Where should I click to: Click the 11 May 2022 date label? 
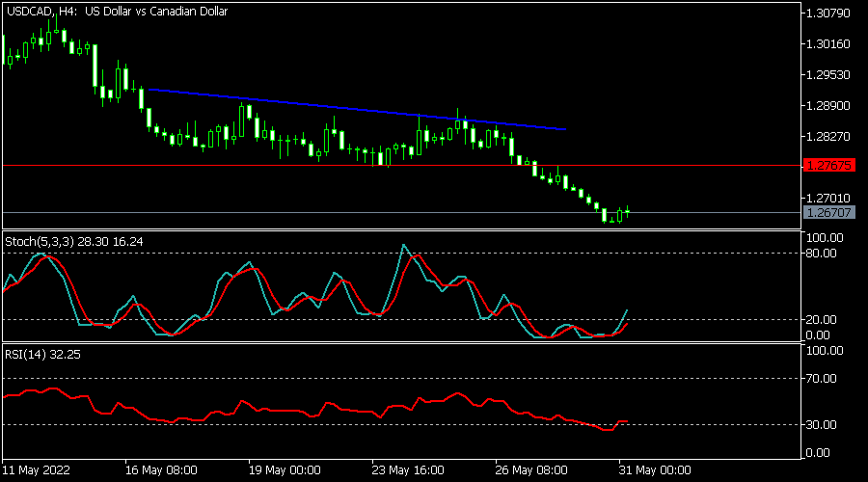(37, 470)
